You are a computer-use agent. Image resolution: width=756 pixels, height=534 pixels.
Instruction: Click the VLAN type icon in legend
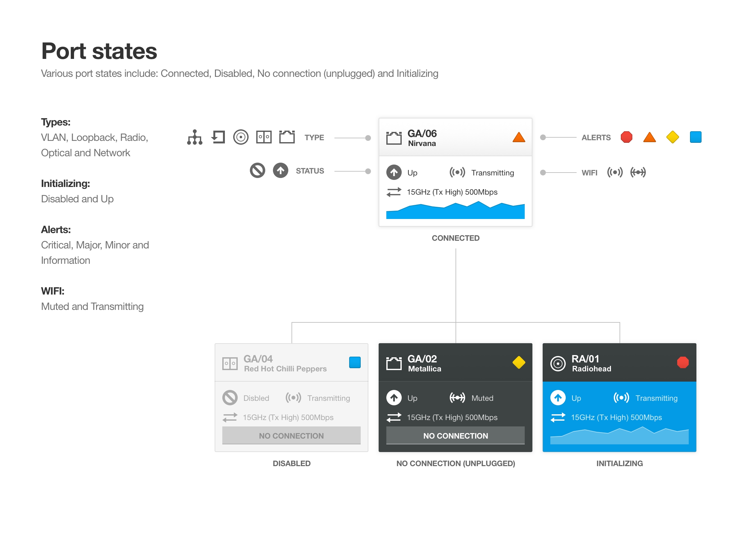click(x=194, y=137)
